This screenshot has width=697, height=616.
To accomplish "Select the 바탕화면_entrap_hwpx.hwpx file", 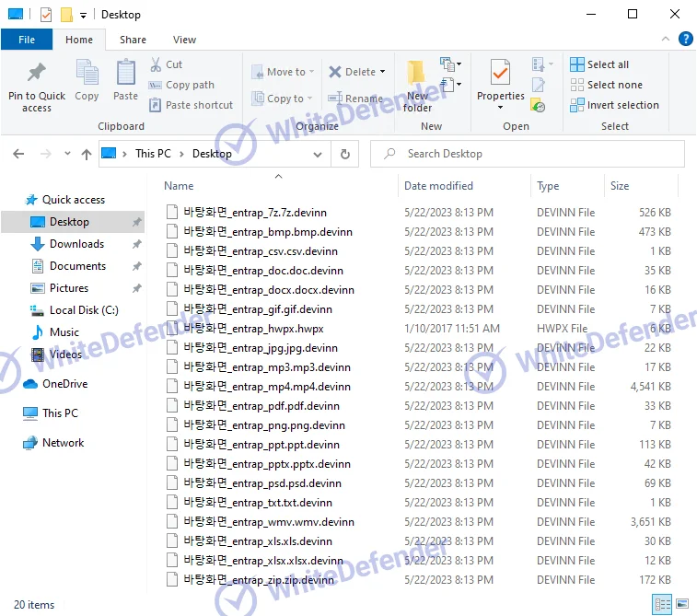I will tap(253, 329).
